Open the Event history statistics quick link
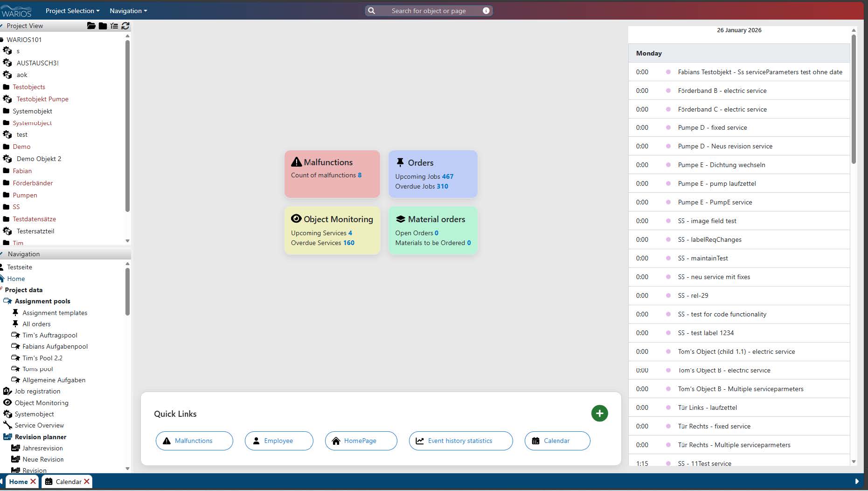Viewport: 868px width, 491px height. tap(460, 441)
